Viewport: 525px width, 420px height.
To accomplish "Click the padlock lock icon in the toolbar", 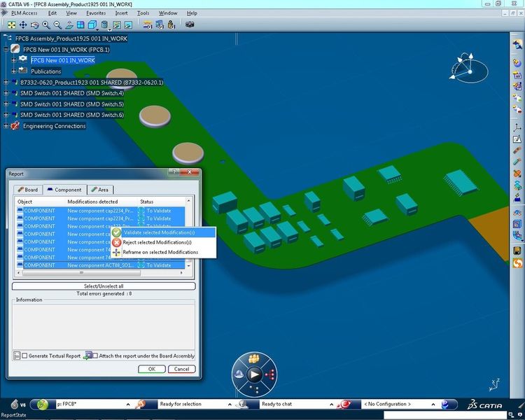I will [x=171, y=24].
